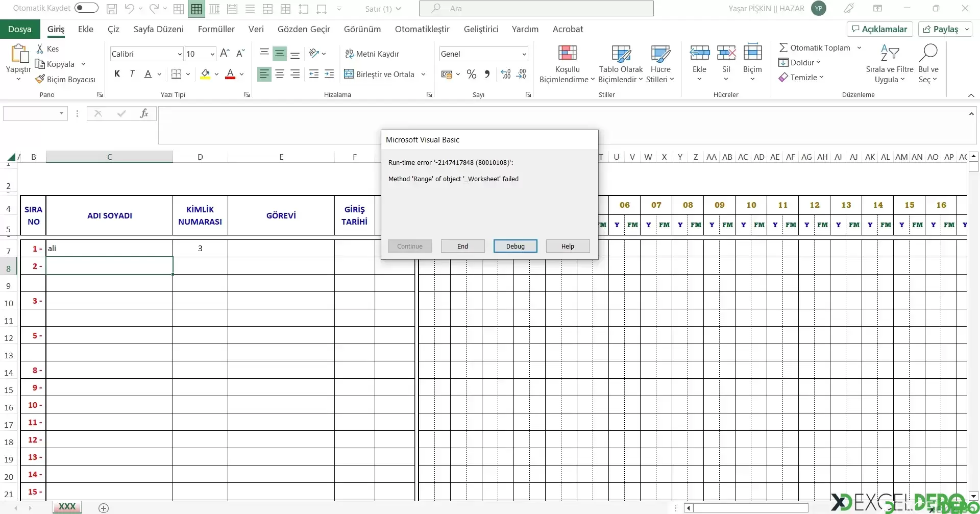Click the Redo arrow icon

154,9
